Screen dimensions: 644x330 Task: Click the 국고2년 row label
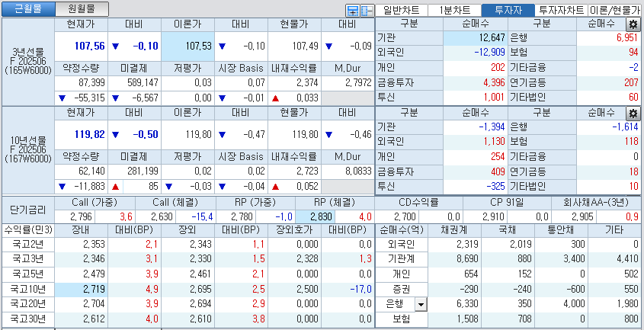pyautogui.click(x=28, y=245)
